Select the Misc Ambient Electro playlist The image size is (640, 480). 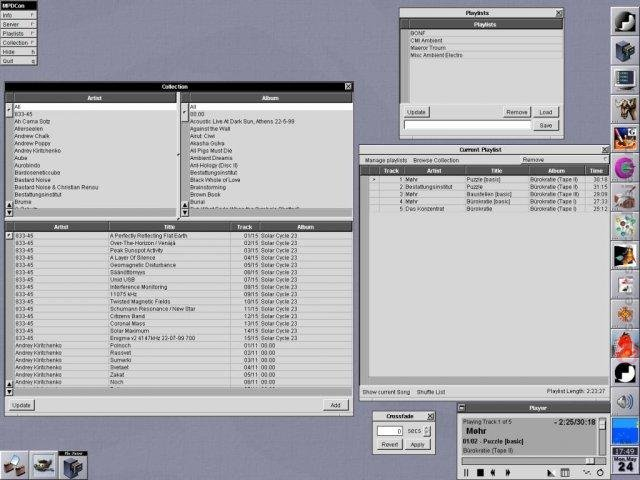pyautogui.click(x=436, y=55)
